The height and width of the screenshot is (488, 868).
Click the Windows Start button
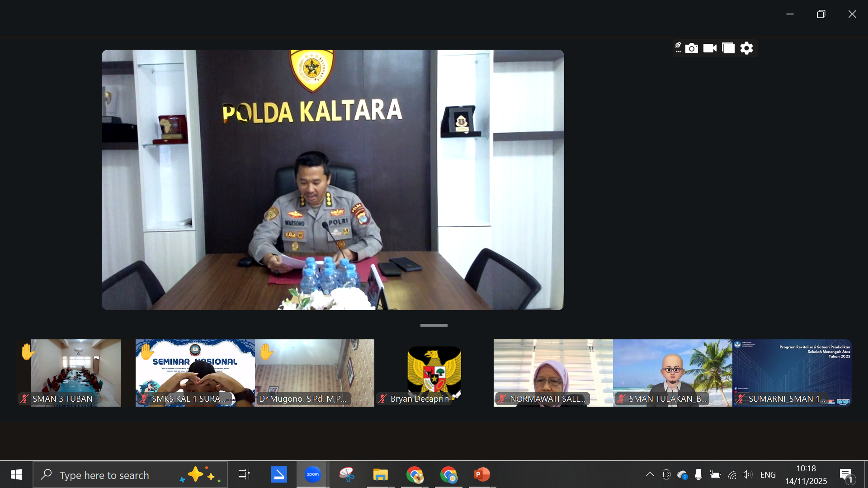[16, 474]
